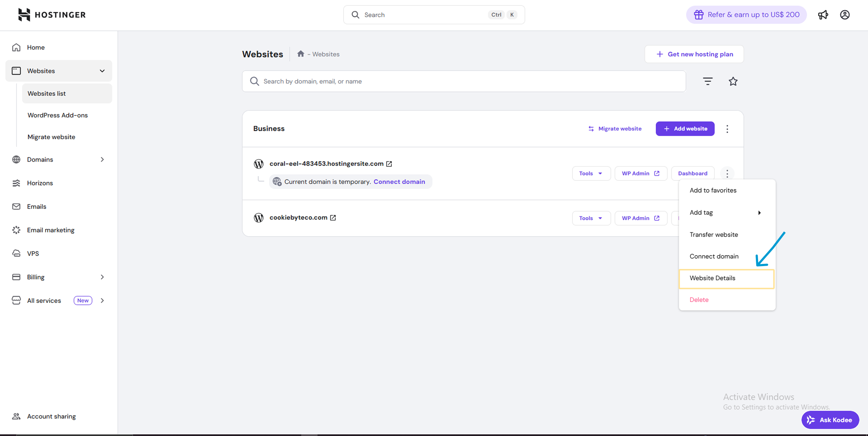
Task: Open the user profile account icon
Action: click(x=844, y=15)
